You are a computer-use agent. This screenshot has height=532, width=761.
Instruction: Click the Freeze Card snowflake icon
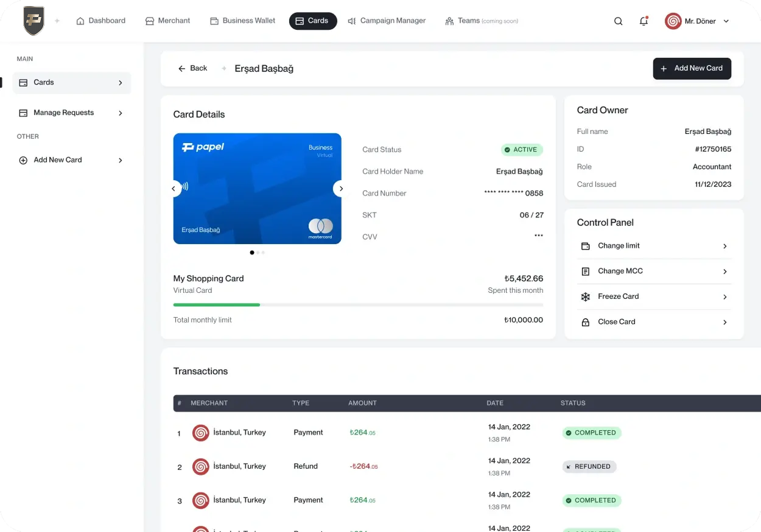(x=585, y=297)
